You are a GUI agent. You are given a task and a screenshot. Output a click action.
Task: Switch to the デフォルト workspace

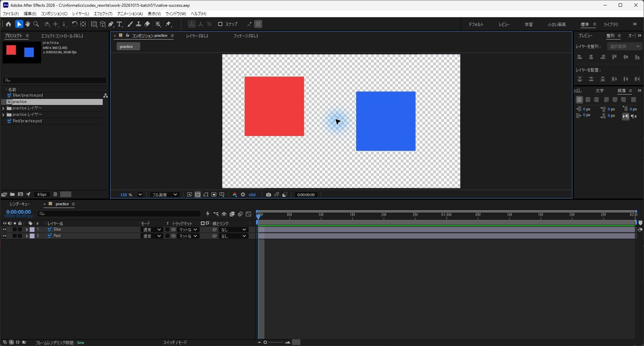pyautogui.click(x=476, y=24)
